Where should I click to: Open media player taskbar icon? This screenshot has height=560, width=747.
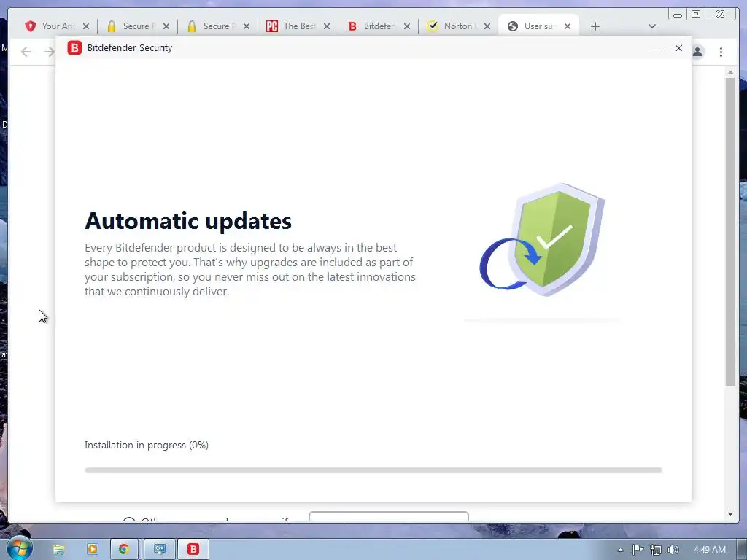tap(93, 549)
